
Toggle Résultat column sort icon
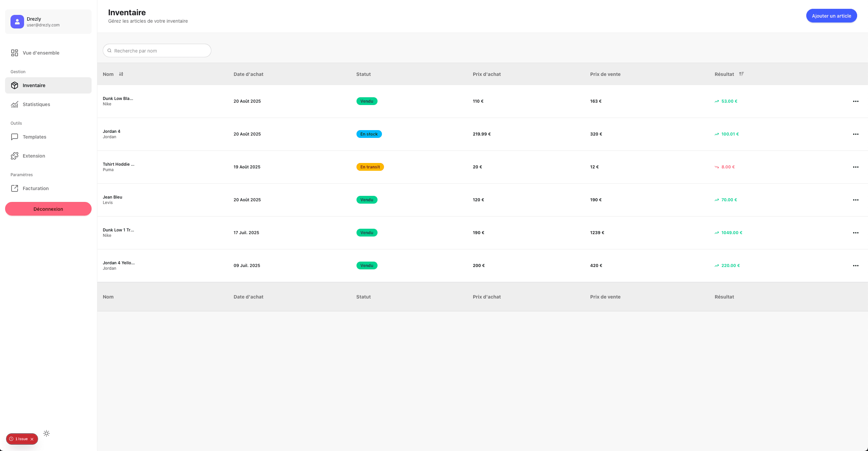tap(741, 74)
